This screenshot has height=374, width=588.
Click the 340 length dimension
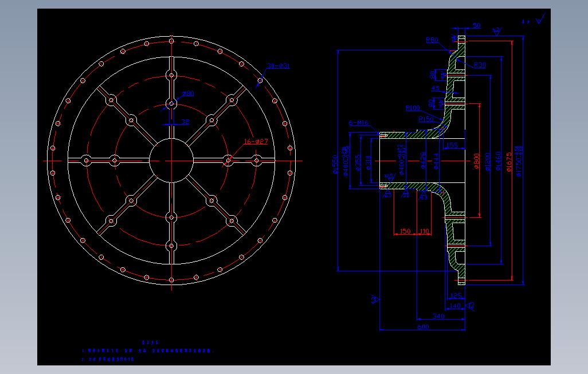click(438, 316)
